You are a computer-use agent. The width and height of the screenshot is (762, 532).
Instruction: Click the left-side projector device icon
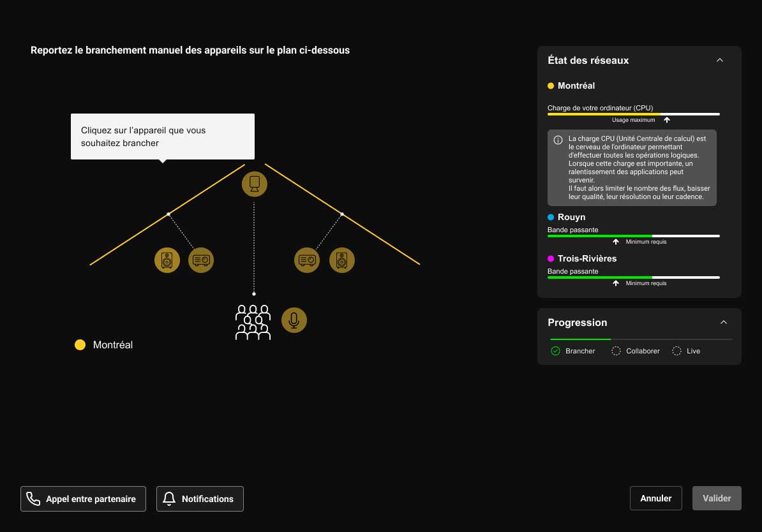point(200,260)
